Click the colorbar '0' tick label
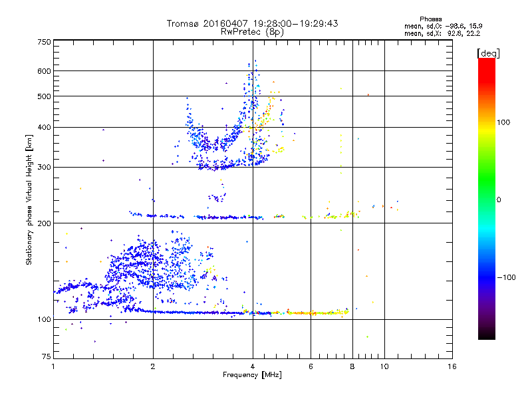Screen dimensions: 532x399 pos(499,200)
